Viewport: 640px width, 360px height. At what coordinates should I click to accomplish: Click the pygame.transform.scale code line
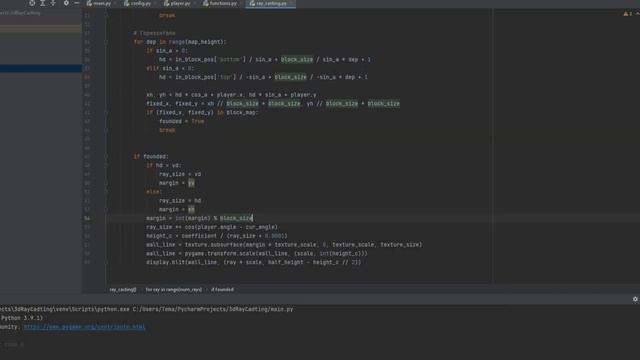coord(257,253)
